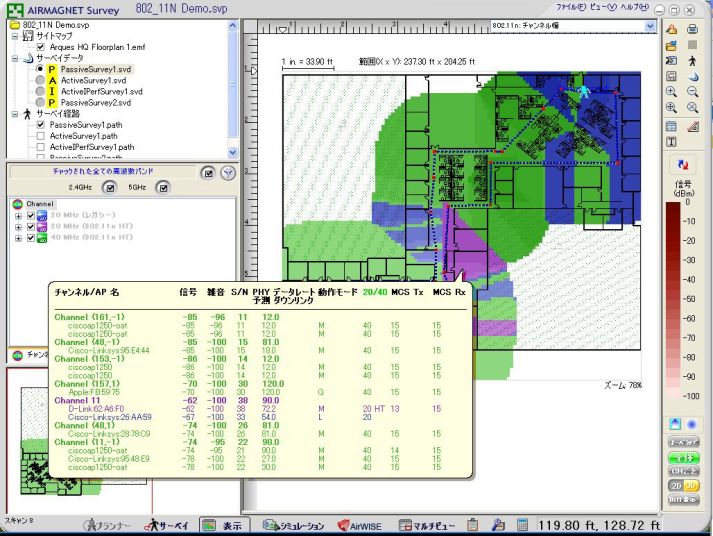Click the topmost left icon in right toolbar

click(x=671, y=29)
